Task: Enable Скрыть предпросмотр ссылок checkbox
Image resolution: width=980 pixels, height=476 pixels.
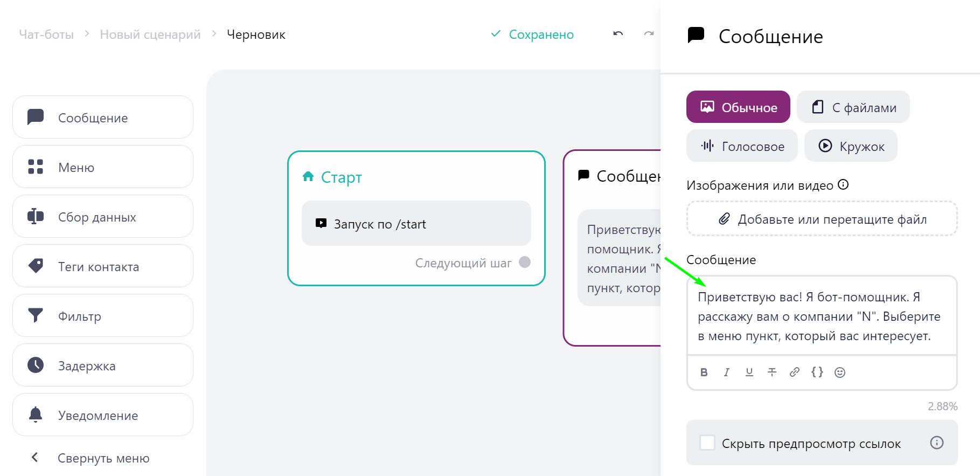Action: tap(707, 443)
